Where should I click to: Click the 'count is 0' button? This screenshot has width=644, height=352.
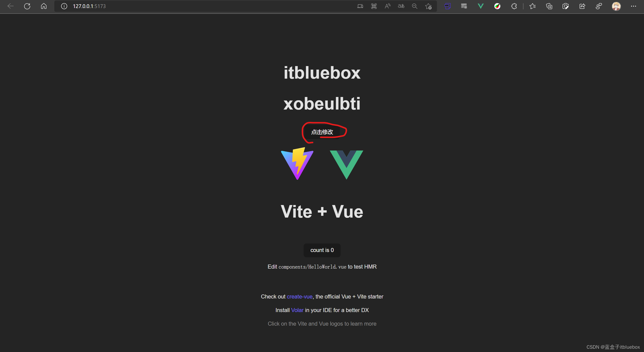click(322, 250)
